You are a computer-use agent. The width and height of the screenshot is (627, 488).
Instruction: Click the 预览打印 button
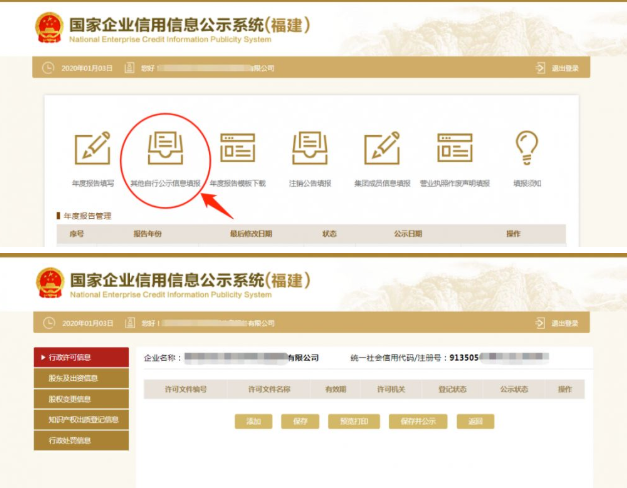pyautogui.click(x=354, y=421)
